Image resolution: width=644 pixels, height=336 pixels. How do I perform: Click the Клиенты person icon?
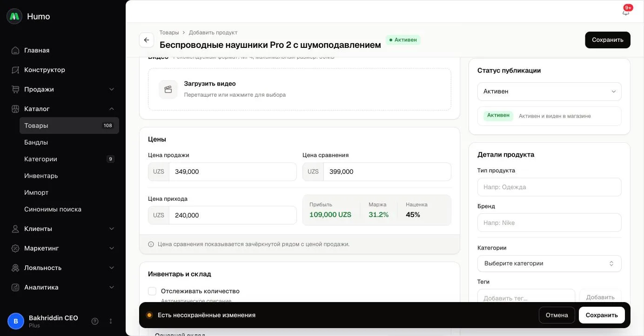click(x=15, y=229)
